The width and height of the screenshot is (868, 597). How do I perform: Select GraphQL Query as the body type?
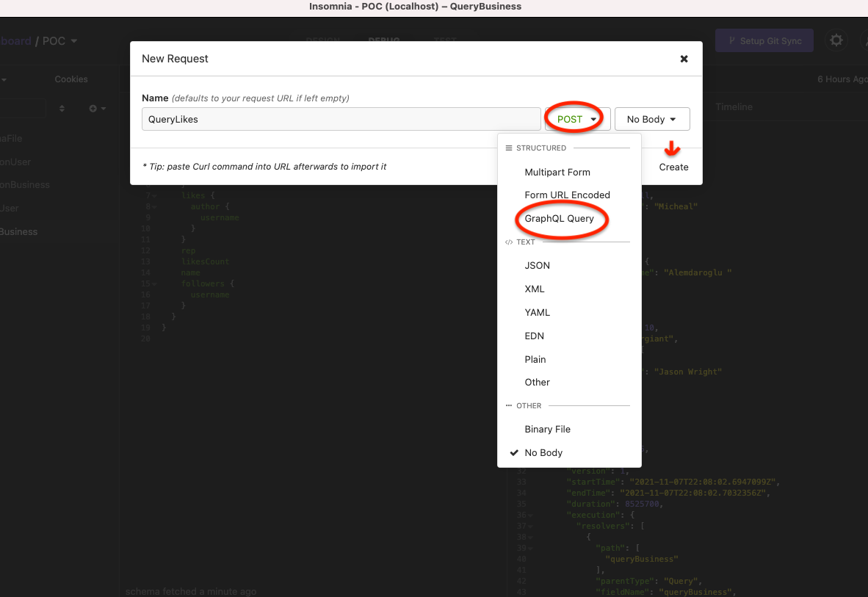click(x=561, y=218)
